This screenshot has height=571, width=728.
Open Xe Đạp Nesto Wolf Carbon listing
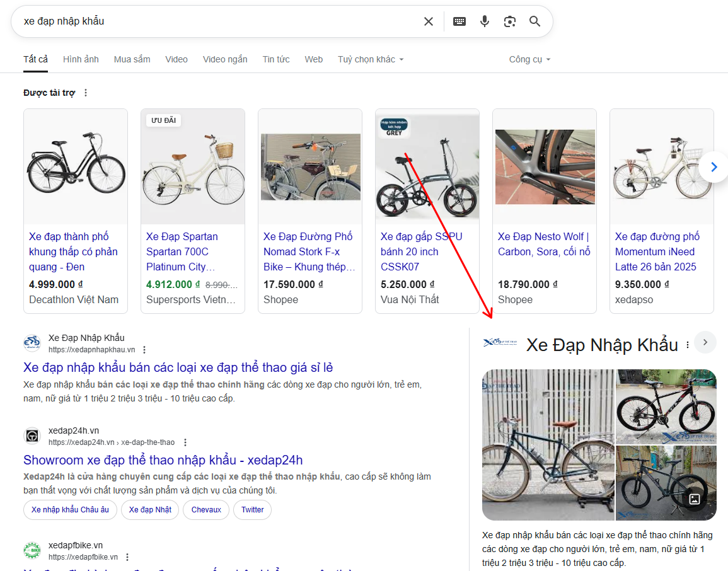pyautogui.click(x=544, y=244)
